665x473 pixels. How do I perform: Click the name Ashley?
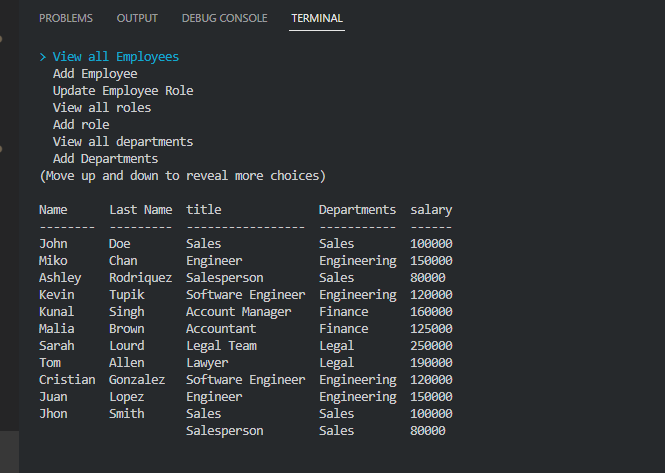coord(60,278)
